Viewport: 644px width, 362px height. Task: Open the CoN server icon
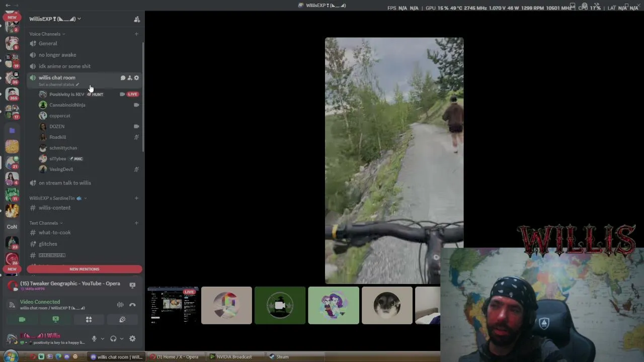click(12, 227)
